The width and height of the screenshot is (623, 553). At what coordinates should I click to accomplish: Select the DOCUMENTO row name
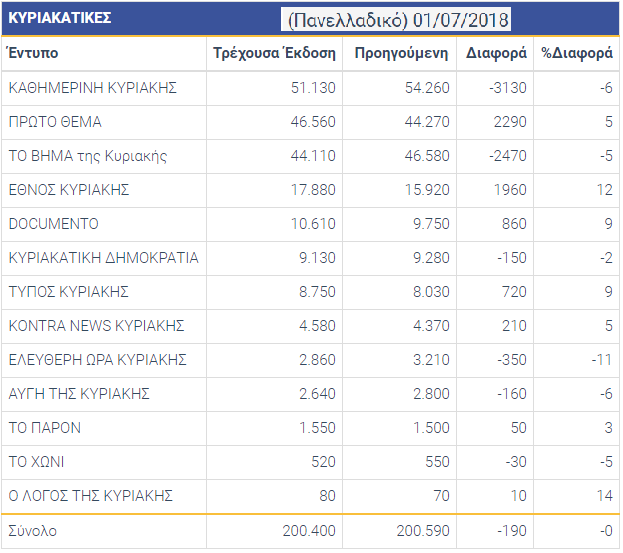click(x=54, y=224)
